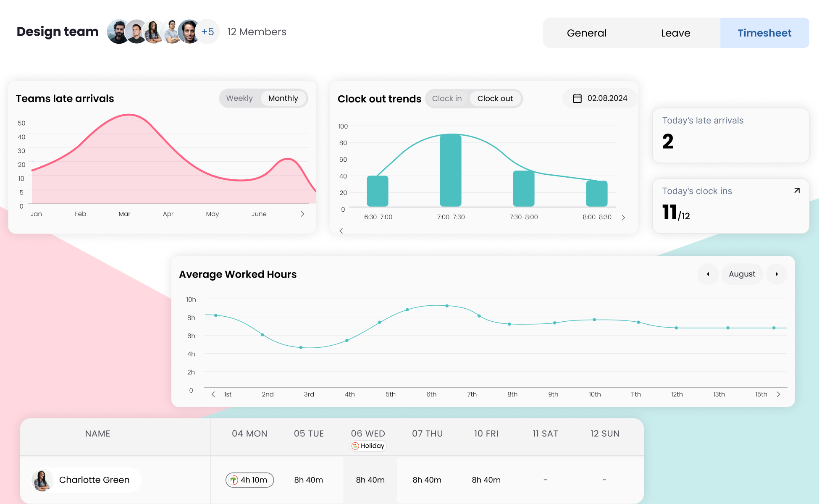
Task: Switch to the General tab
Action: 586,33
